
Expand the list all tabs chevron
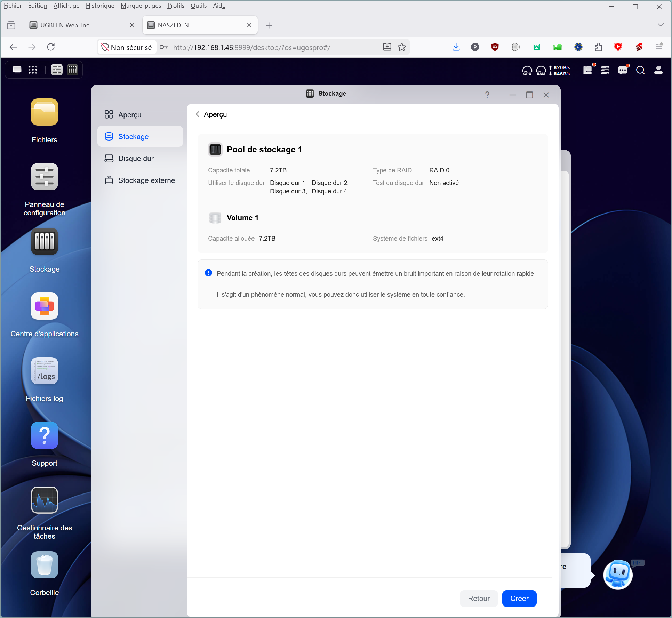[661, 25]
